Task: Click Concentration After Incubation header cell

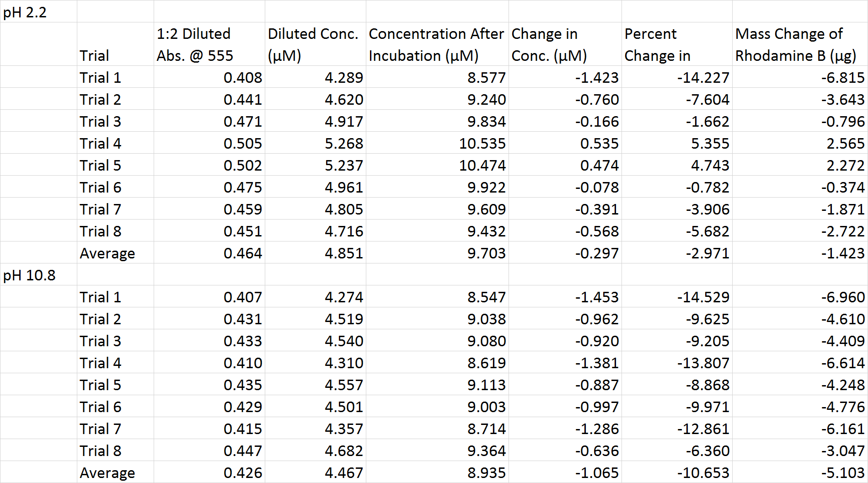Action: (x=436, y=45)
